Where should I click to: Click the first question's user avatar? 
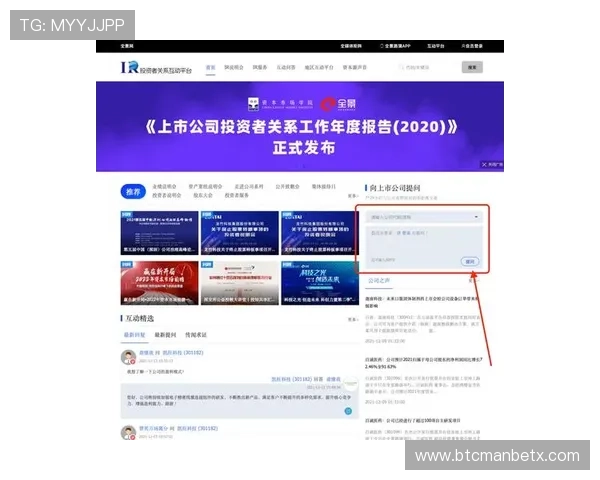[x=128, y=357]
